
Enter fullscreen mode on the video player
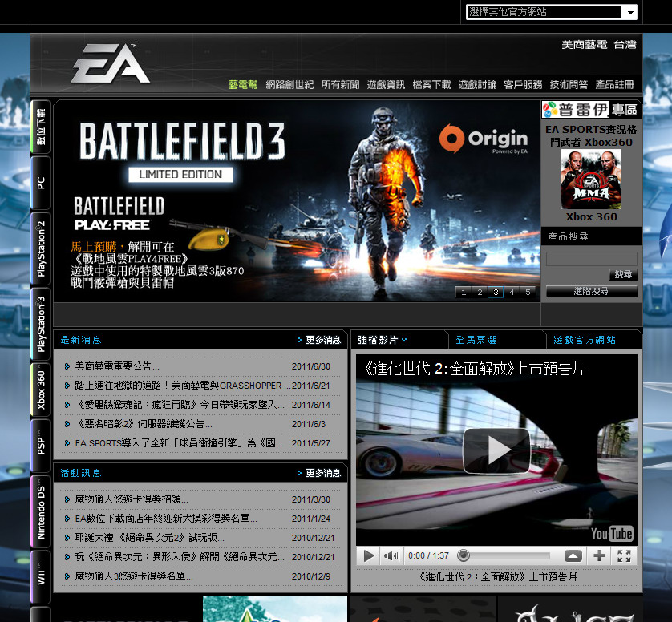624,555
